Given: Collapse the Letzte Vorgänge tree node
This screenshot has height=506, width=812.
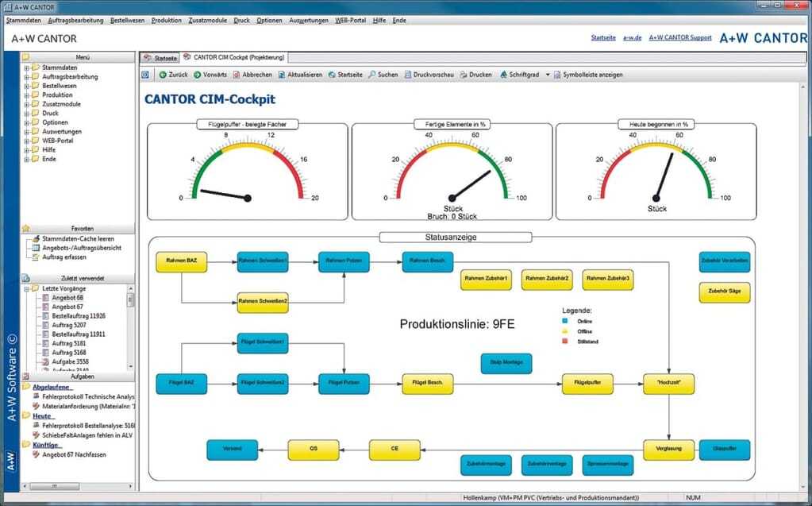Looking at the screenshot, I should coord(26,288).
